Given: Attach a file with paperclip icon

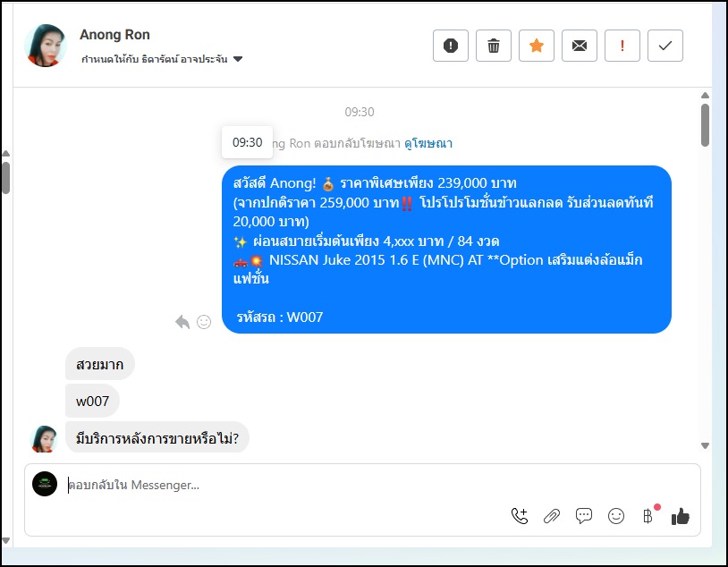Looking at the screenshot, I should (552, 516).
